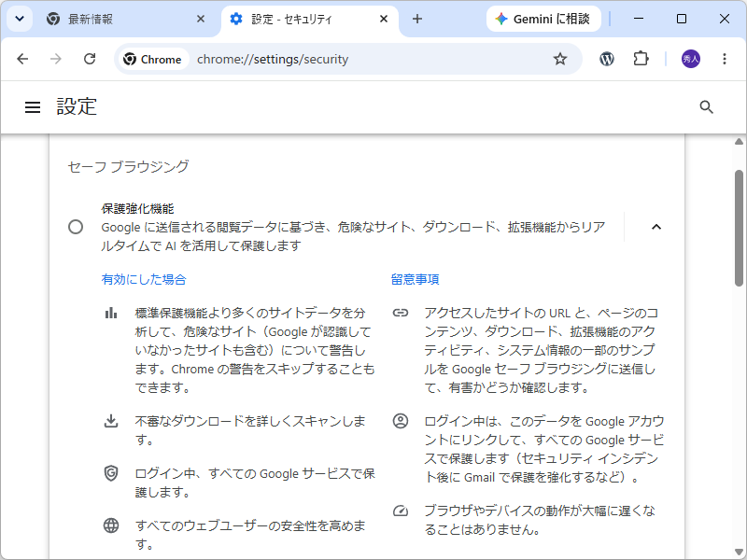Close the 最新情報 tab
This screenshot has height=560, width=747.
pyautogui.click(x=201, y=19)
